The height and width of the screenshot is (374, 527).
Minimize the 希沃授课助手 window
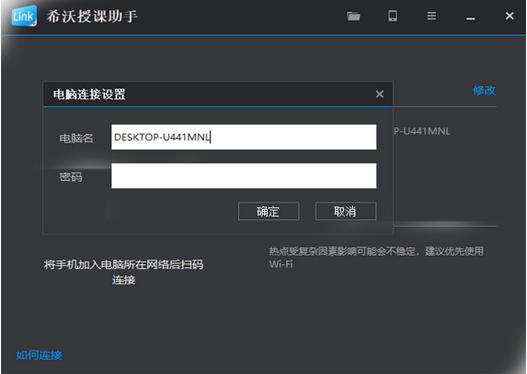coord(471,18)
